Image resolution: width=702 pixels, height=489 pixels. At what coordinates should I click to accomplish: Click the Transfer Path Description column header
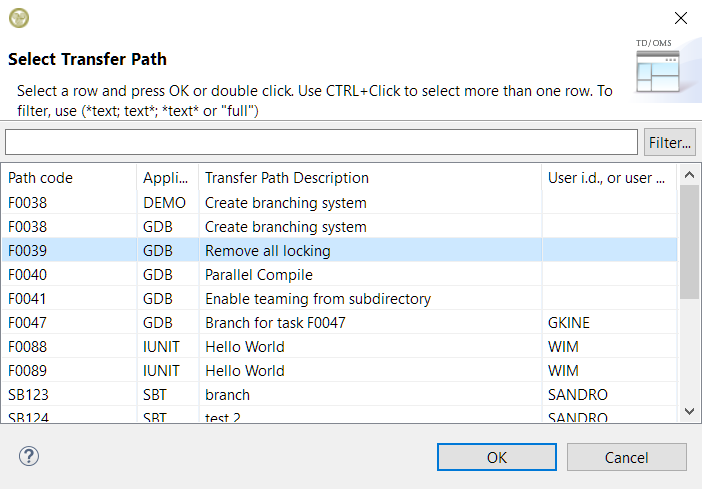(x=369, y=178)
